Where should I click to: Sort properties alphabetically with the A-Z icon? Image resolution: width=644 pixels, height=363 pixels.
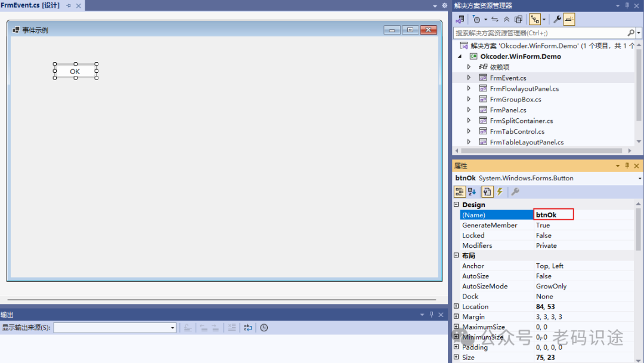click(x=472, y=192)
